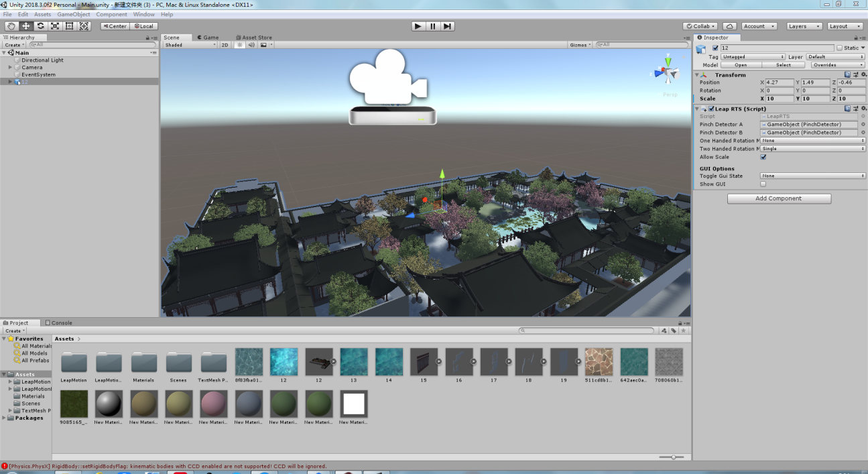Open cloud services icon

point(729,26)
